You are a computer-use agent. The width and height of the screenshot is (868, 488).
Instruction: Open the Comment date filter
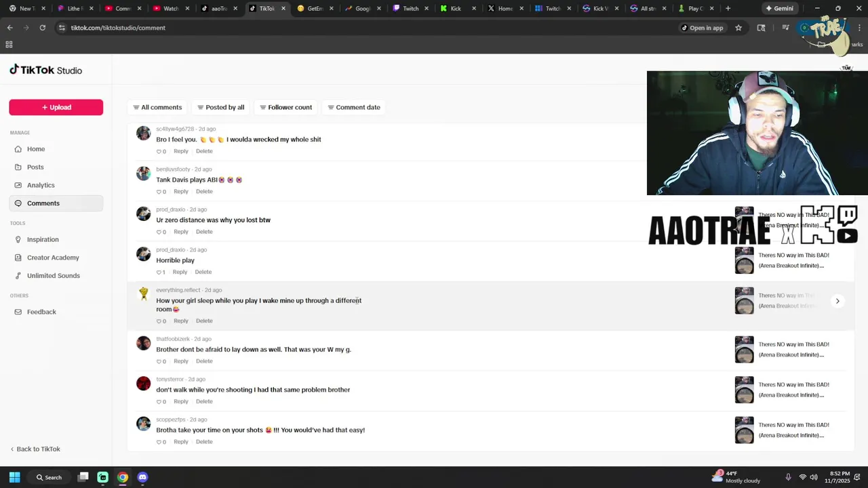click(x=353, y=107)
